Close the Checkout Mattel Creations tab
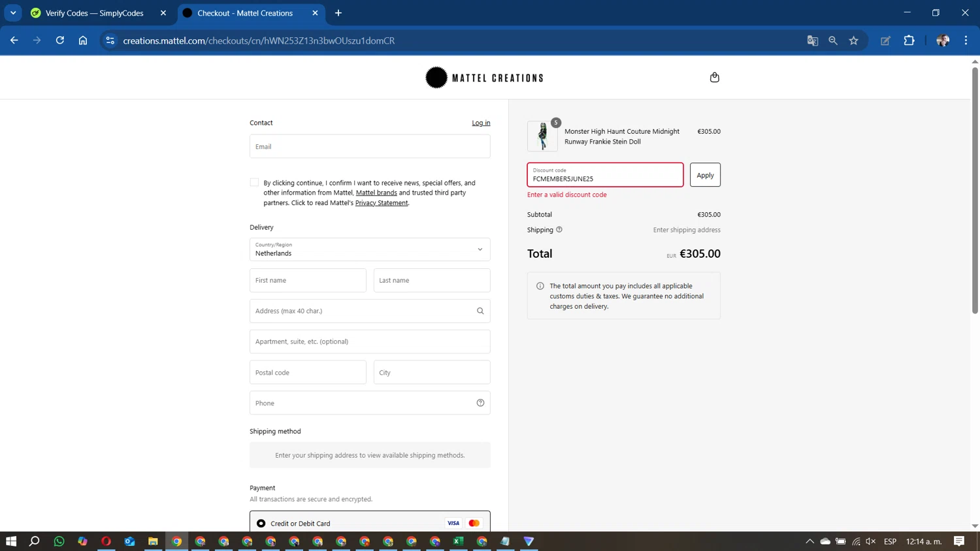Viewport: 980px width, 551px height. 315,13
